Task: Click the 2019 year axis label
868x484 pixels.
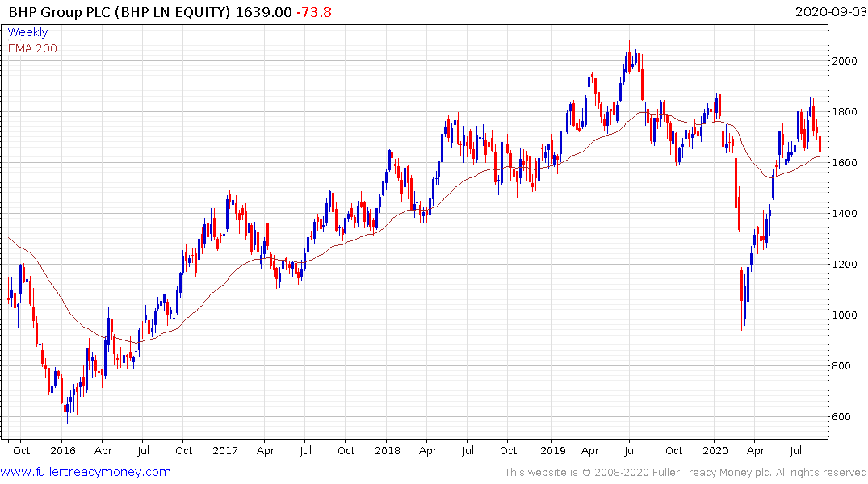Action: [x=552, y=450]
